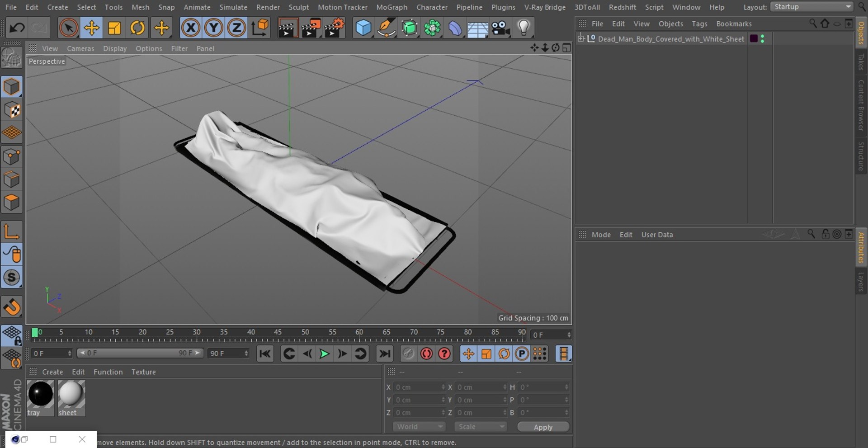Click the Undo arrow icon
Viewport: 868px width, 448px height.
coord(17,28)
